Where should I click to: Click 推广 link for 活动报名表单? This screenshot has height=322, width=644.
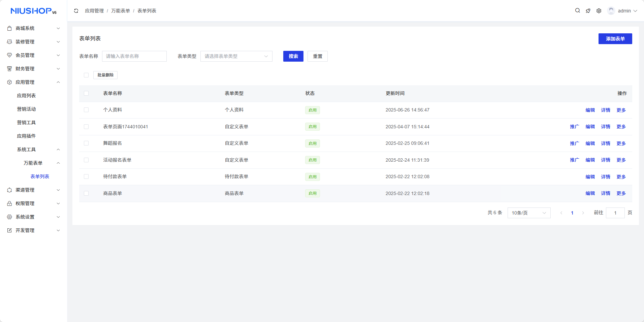[x=574, y=160]
